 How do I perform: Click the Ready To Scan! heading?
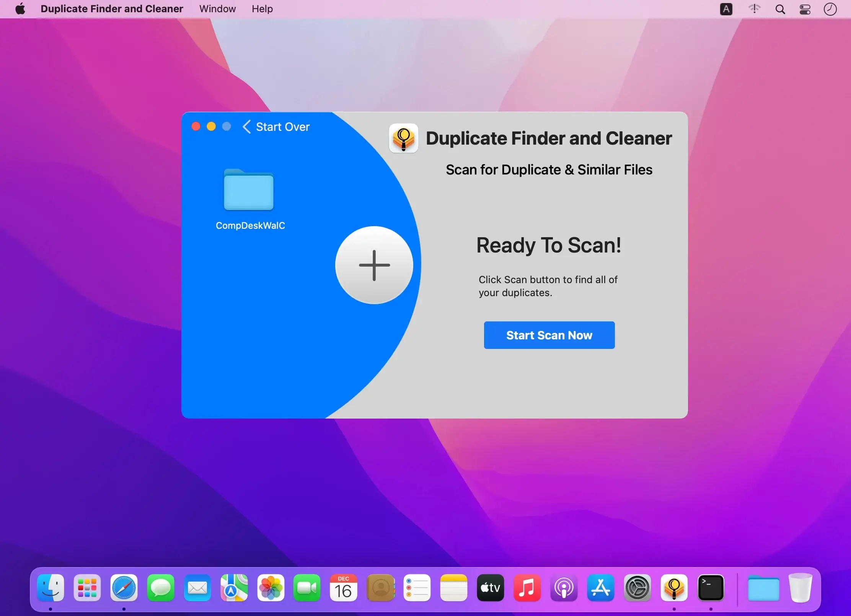point(549,245)
